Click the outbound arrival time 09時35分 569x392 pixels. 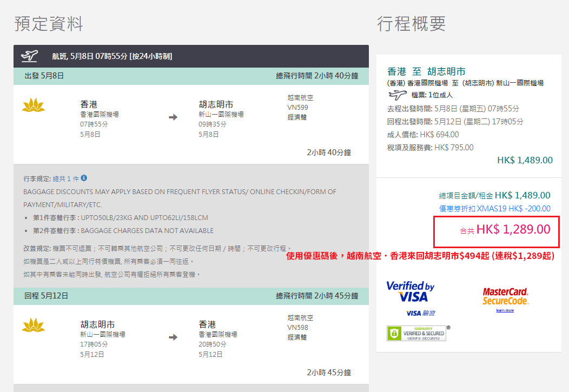(x=212, y=124)
